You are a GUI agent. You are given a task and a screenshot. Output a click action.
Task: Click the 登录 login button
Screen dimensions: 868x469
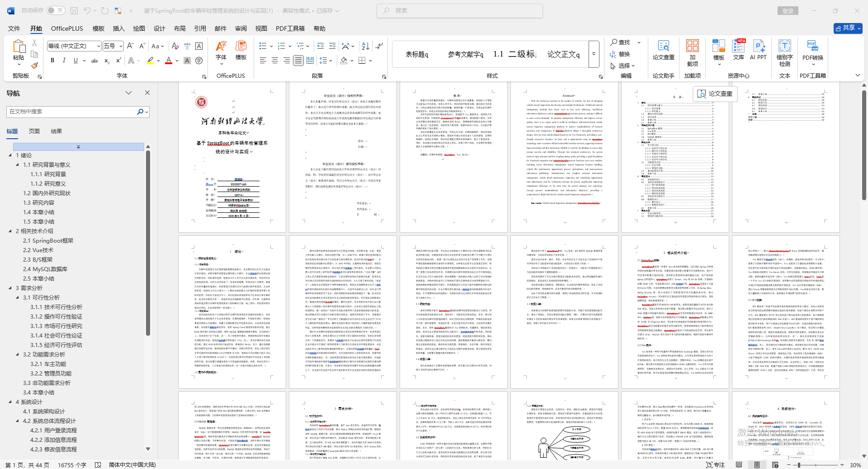pyautogui.click(x=788, y=11)
